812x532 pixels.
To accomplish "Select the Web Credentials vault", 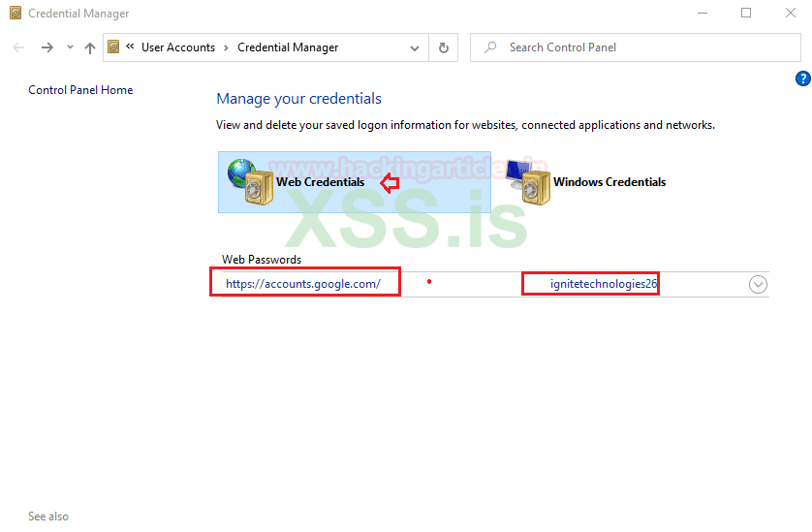I will pos(355,182).
